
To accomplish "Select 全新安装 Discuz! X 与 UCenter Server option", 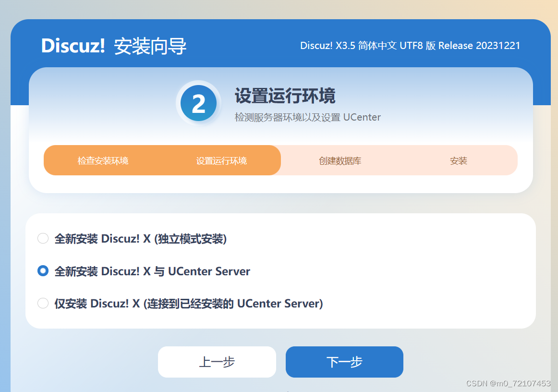I will tap(43, 271).
